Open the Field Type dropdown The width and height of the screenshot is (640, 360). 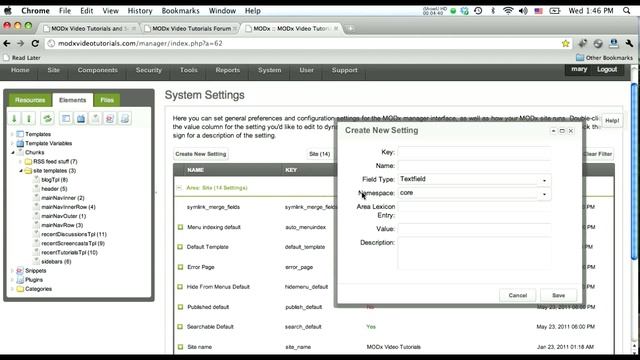coord(544,180)
